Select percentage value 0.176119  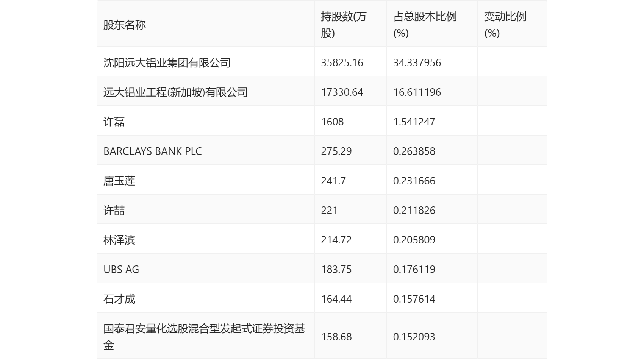(414, 269)
